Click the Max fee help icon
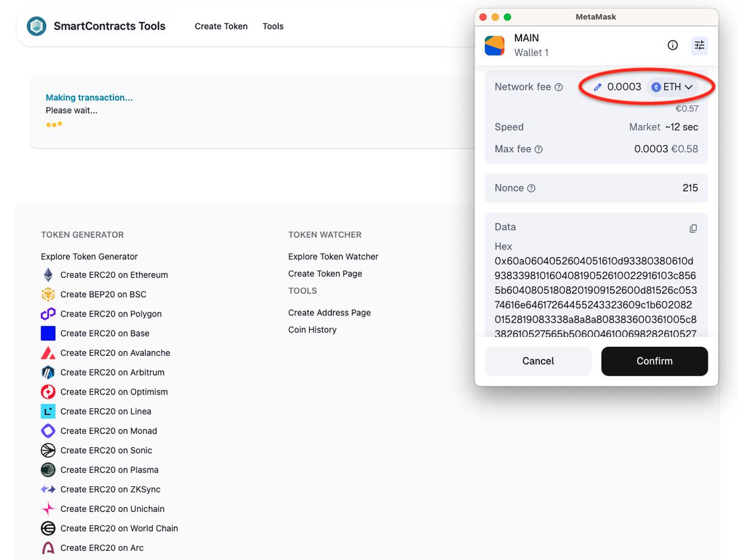 [539, 149]
